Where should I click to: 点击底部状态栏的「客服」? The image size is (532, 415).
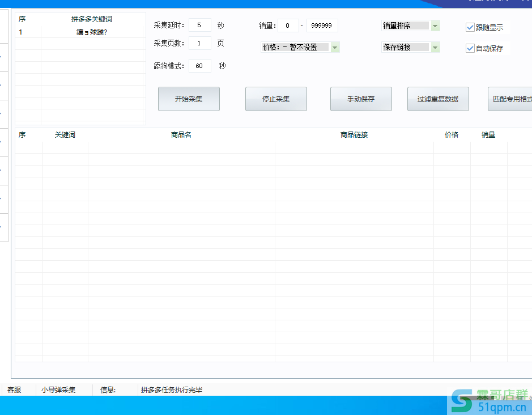[x=14, y=389]
